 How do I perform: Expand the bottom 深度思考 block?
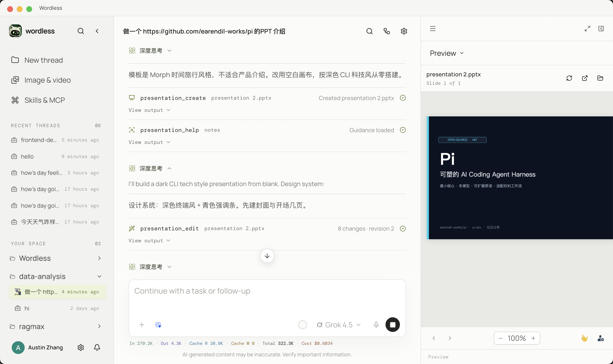point(150,267)
